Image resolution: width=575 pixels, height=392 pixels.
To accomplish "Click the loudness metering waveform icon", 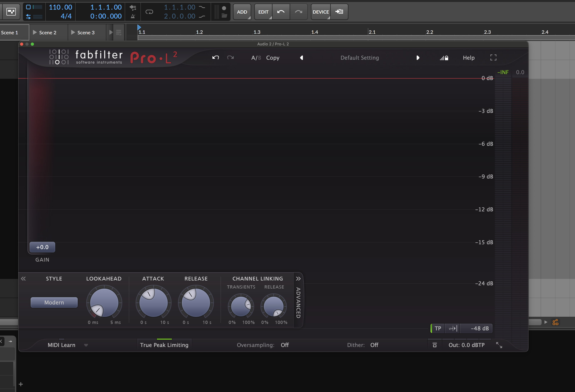I will (x=453, y=328).
